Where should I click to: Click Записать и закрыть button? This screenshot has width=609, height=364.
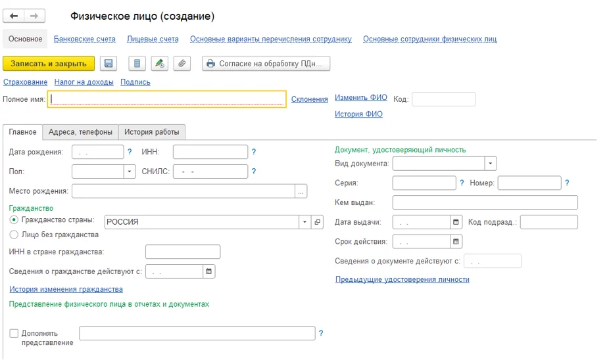pos(49,63)
